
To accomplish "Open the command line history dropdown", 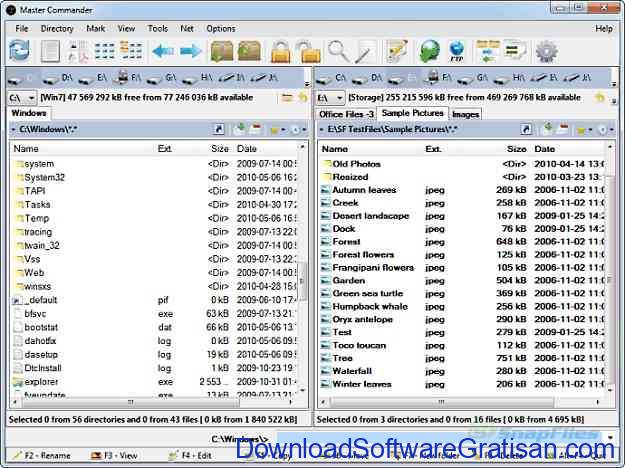I will click(610, 438).
